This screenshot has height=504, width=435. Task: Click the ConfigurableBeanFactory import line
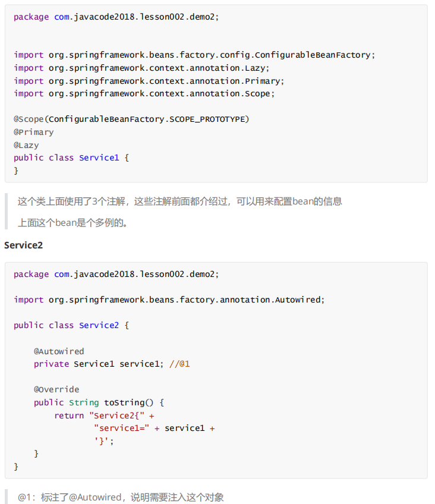click(x=194, y=55)
